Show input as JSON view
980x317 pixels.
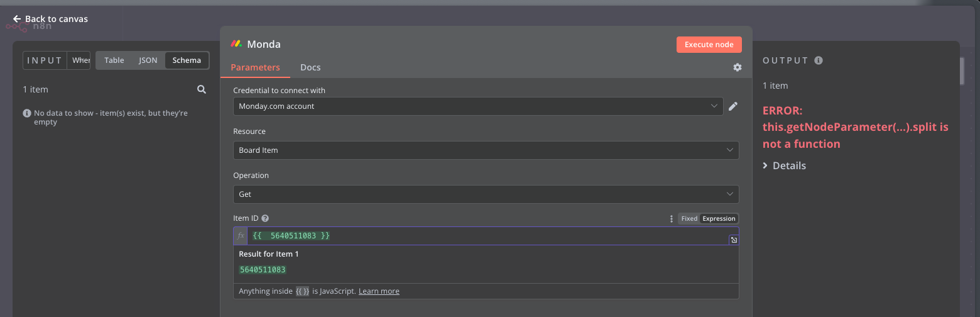click(148, 60)
